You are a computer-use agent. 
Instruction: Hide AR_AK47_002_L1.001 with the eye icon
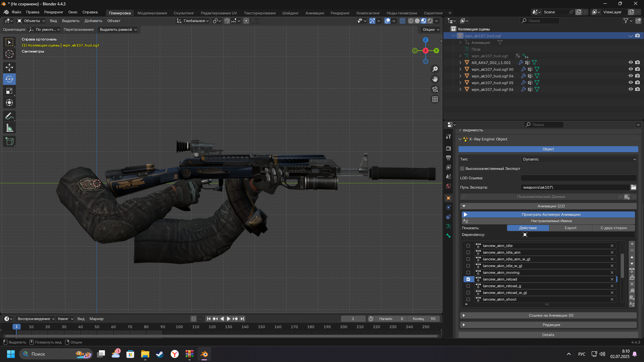(631, 62)
